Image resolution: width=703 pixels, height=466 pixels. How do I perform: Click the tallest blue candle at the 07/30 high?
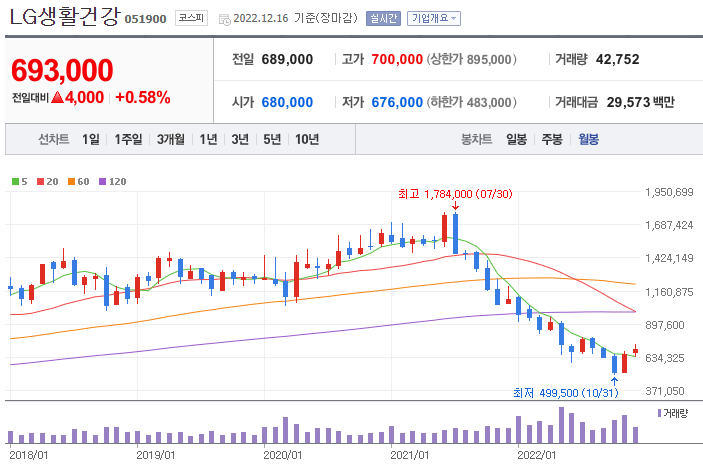(x=456, y=233)
